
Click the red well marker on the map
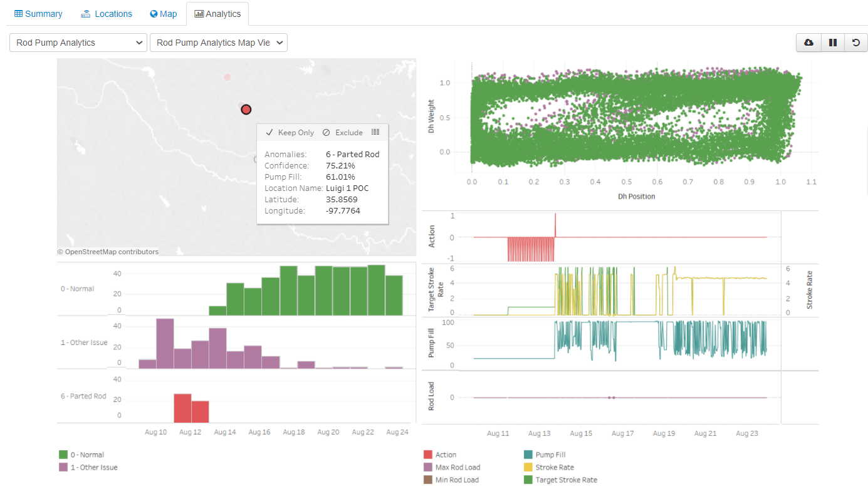pyautogui.click(x=246, y=110)
